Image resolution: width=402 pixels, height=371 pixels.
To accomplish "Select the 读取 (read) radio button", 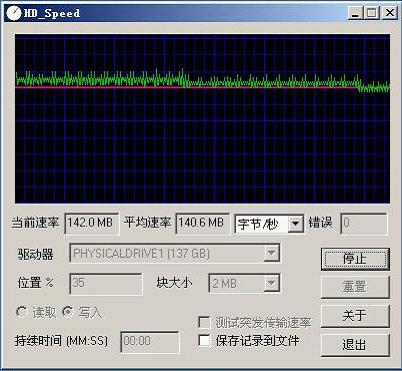I will pos(21,312).
